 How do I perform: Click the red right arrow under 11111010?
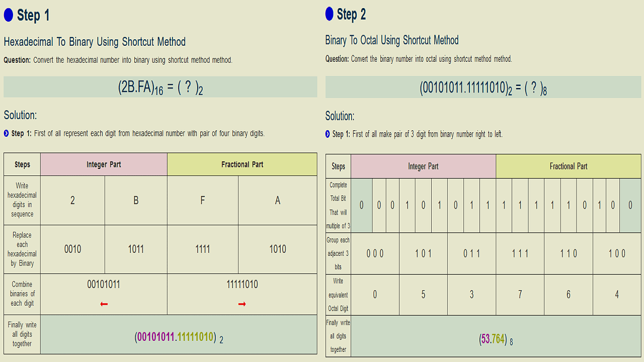[242, 304]
